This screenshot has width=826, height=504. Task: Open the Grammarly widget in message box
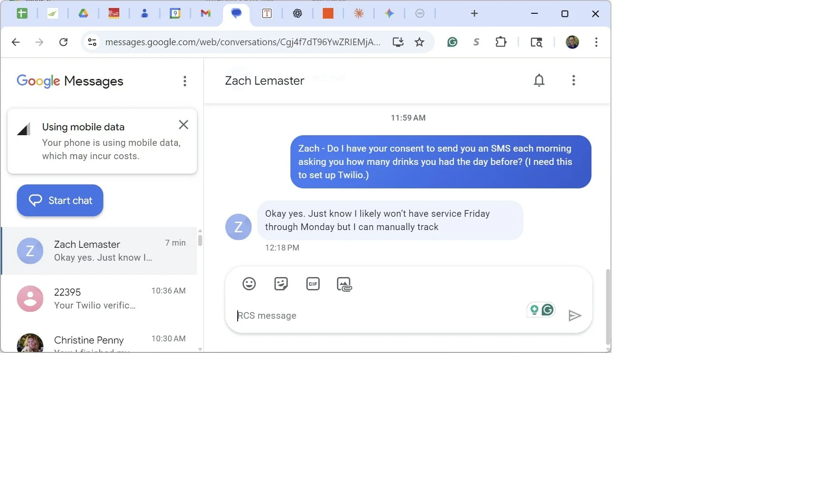coord(541,310)
